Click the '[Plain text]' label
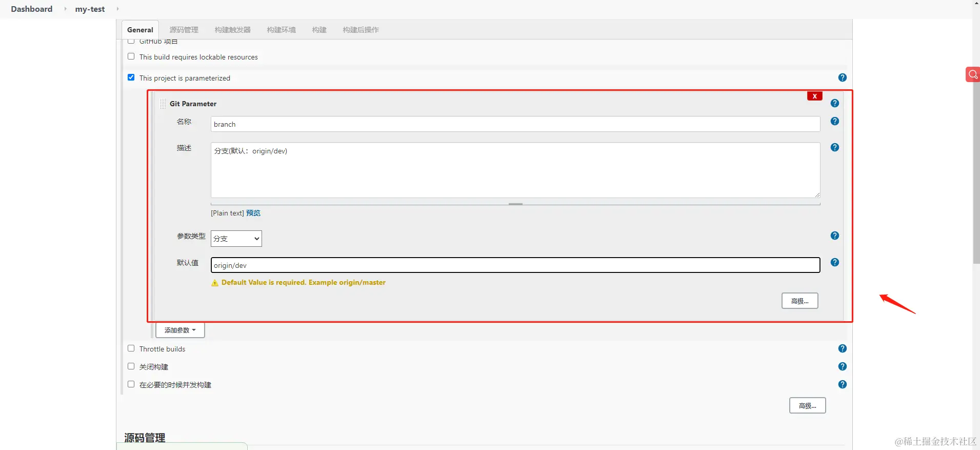The width and height of the screenshot is (980, 450). click(227, 213)
